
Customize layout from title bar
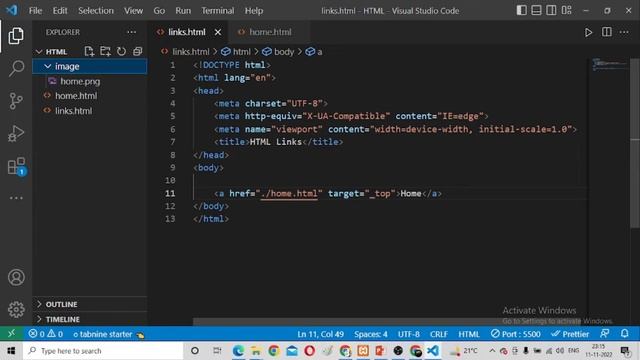point(567,10)
